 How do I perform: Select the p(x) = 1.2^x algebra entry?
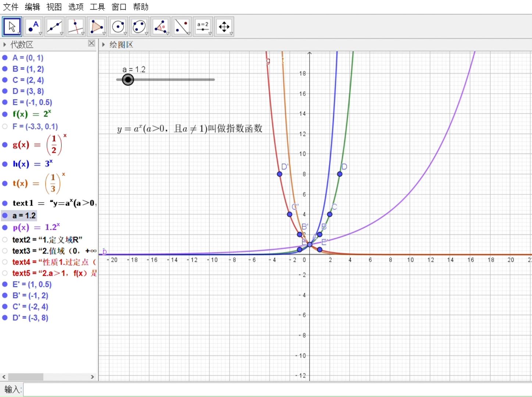(36, 228)
